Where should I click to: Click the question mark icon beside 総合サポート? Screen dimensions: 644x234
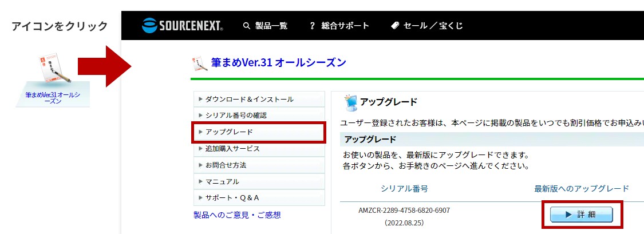tap(312, 26)
